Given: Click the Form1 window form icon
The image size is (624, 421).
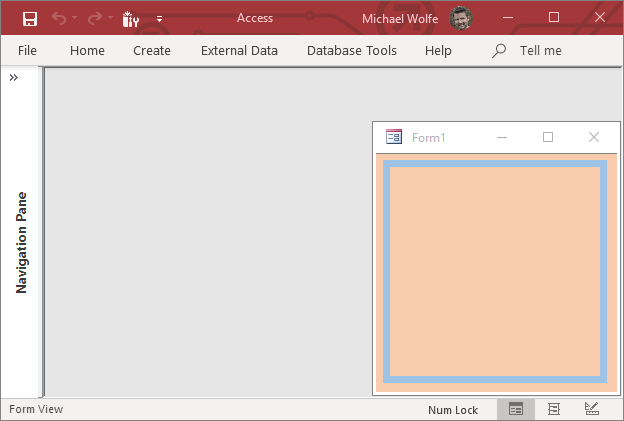Looking at the screenshot, I should [394, 137].
